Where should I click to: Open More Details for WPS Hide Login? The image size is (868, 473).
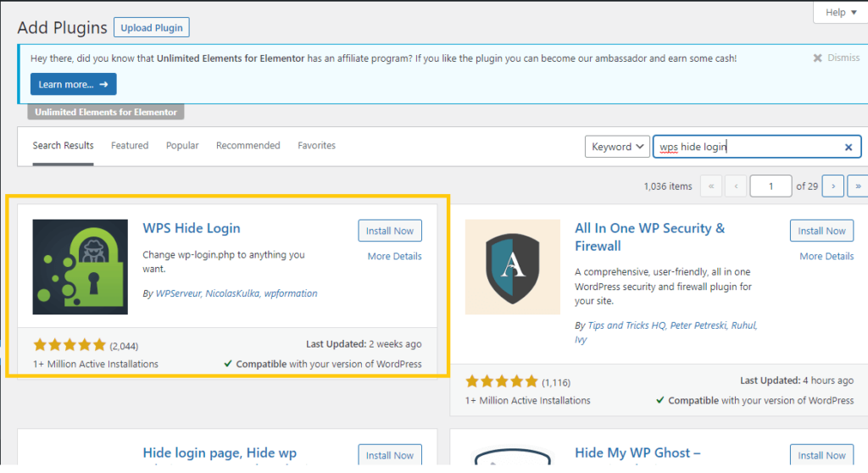tap(395, 257)
